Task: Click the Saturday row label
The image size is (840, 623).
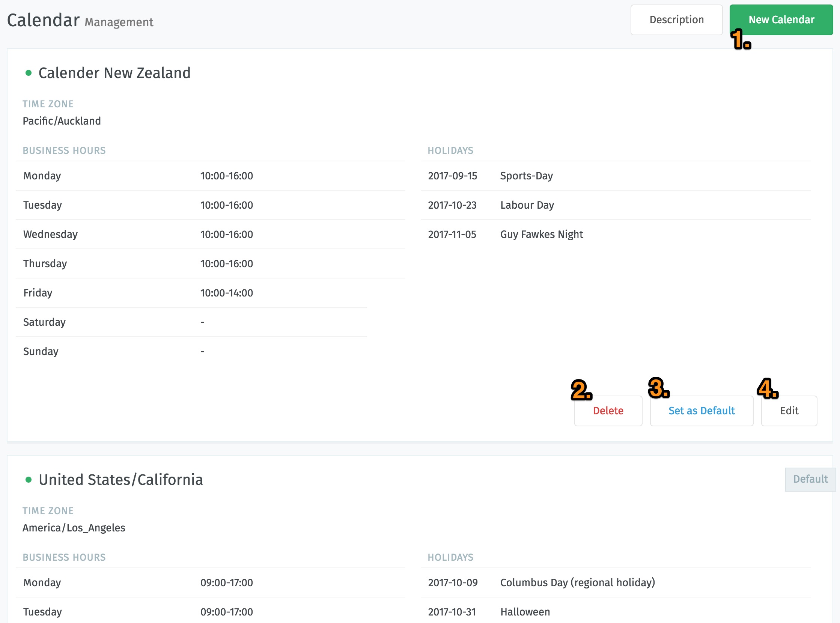Action: 45,322
